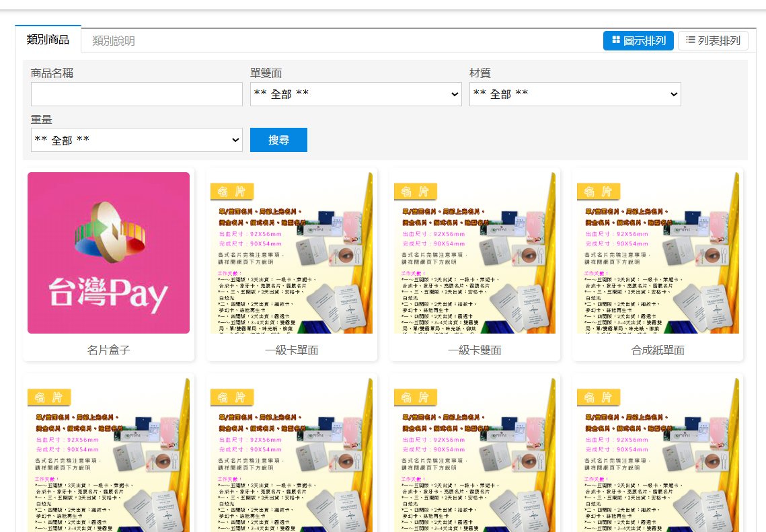The image size is (766, 532).
Task: Click the 名片盒子 product title
Action: 108,350
